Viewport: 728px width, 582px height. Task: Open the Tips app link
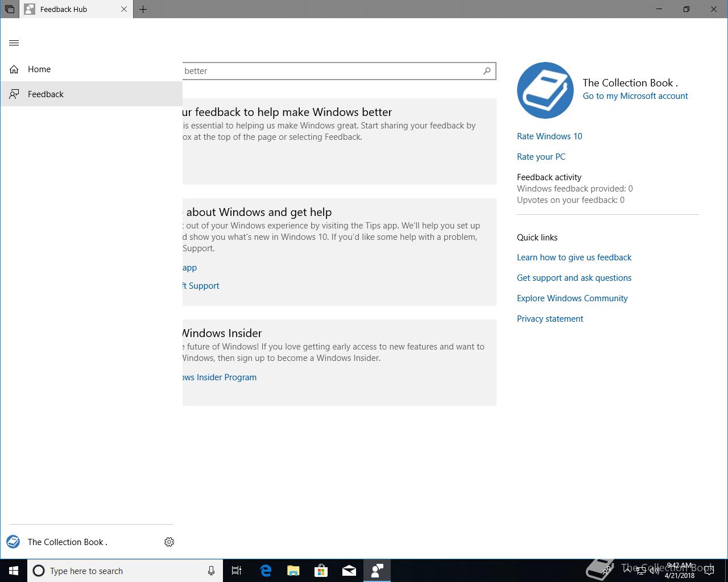click(x=189, y=268)
